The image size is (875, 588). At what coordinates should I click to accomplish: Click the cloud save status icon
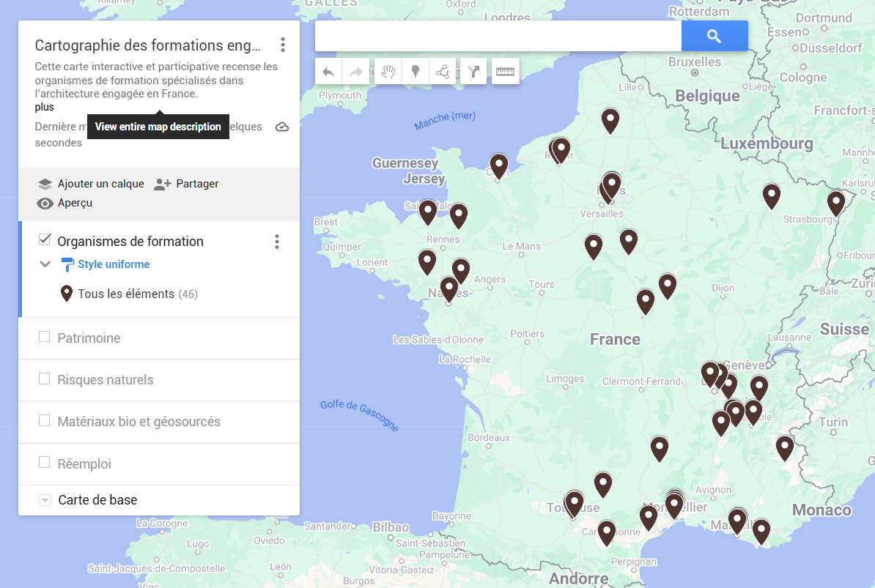coord(282,127)
